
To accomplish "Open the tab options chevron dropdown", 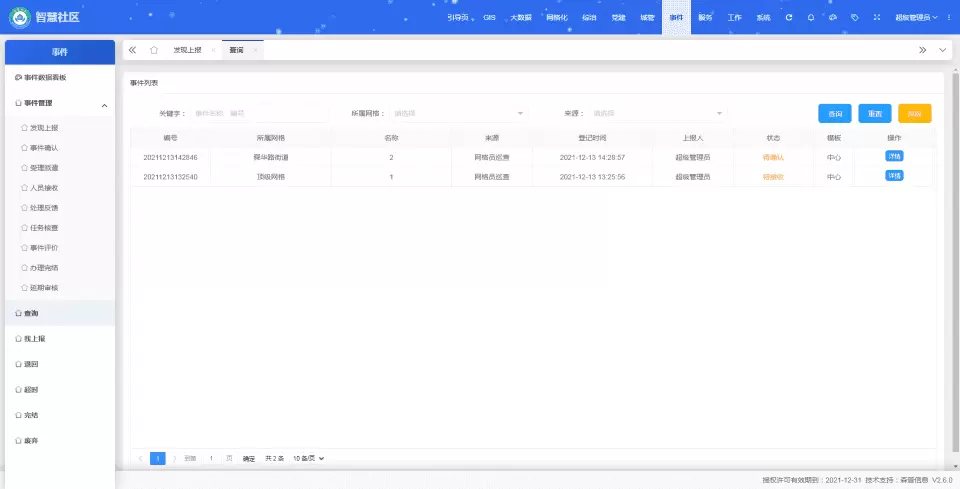I will pos(942,50).
